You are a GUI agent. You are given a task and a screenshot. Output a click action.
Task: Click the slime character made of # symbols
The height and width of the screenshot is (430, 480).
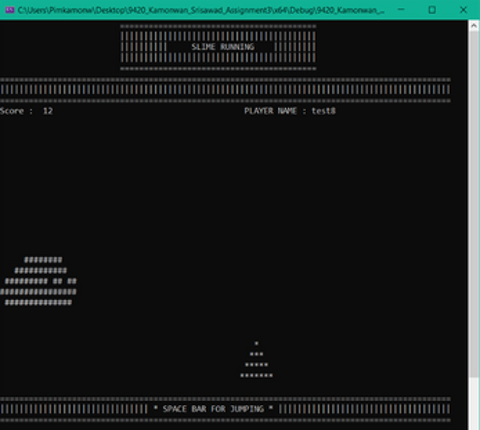[x=39, y=281]
